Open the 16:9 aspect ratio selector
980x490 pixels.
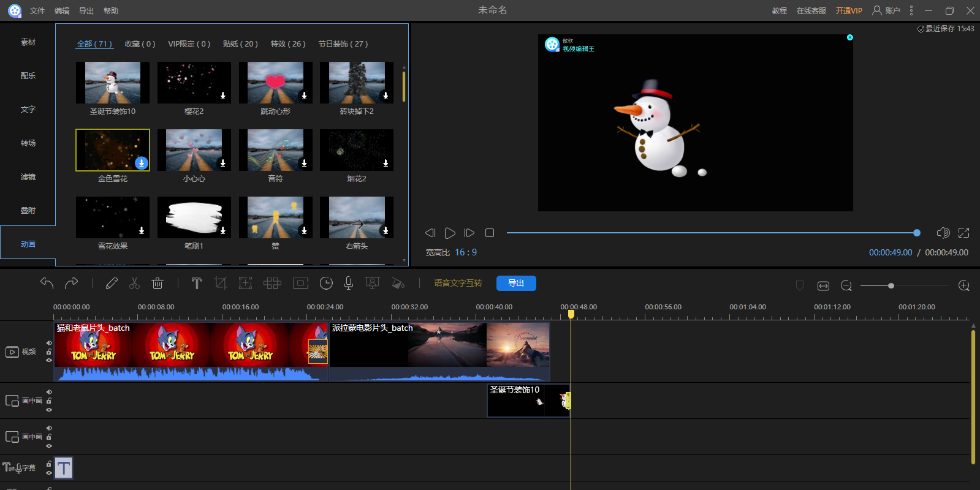click(x=465, y=252)
